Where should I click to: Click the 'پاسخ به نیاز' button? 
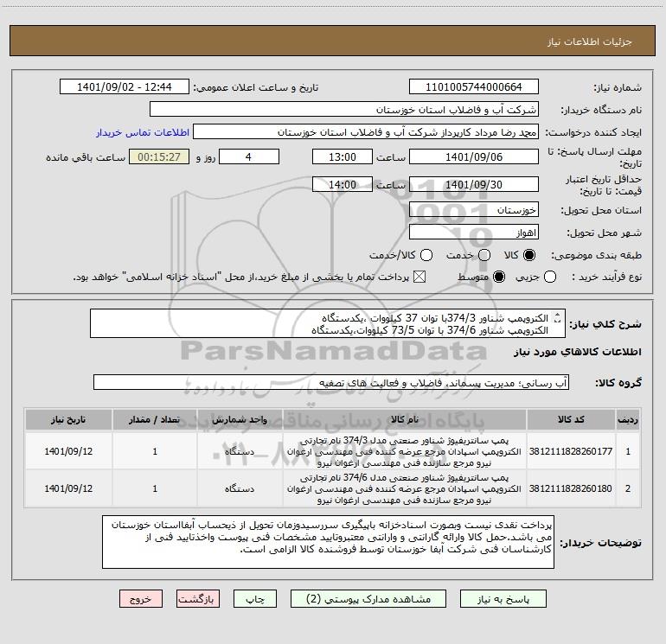503,598
